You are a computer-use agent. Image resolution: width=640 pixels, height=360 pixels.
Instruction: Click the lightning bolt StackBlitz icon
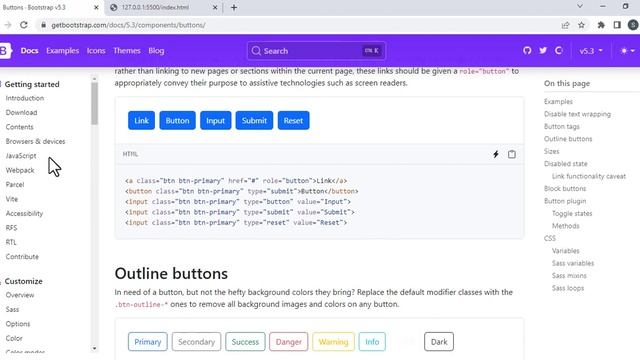click(496, 154)
